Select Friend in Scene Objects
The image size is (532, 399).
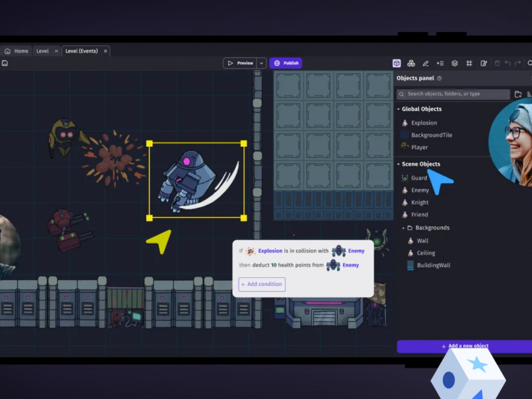pos(420,215)
